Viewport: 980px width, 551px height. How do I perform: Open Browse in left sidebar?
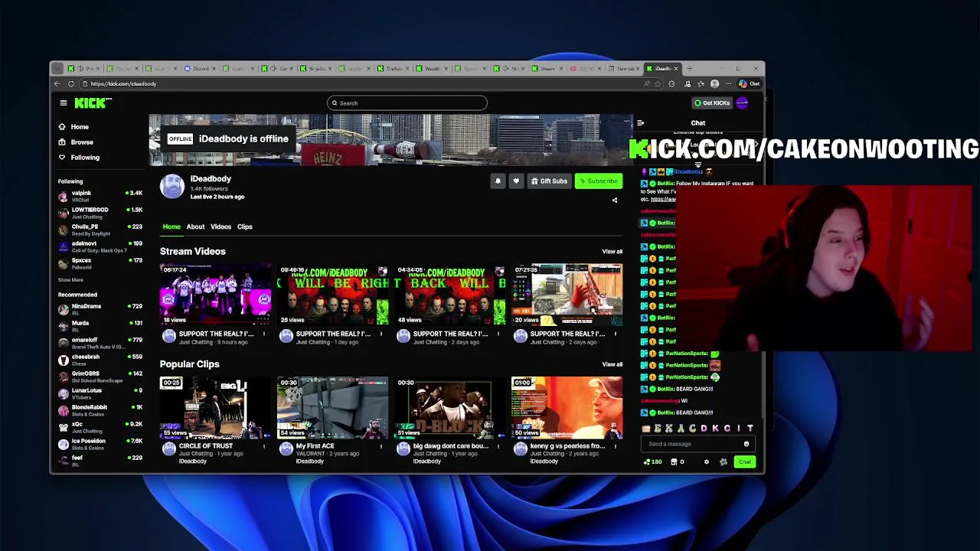tap(76, 142)
